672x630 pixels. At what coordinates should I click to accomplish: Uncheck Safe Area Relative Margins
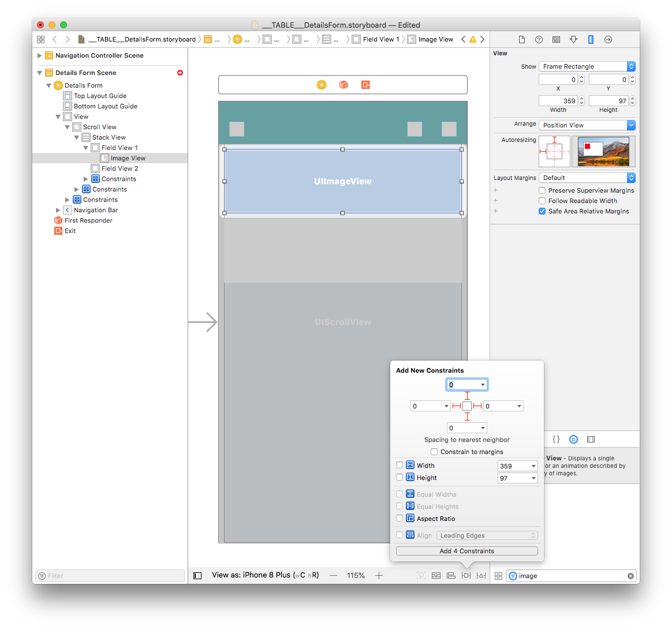click(x=542, y=211)
